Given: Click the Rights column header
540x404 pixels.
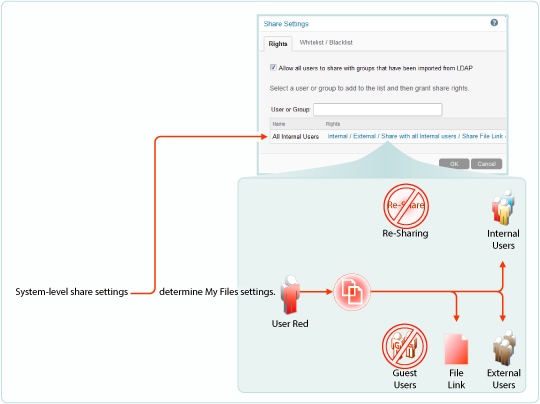Looking at the screenshot, I should (x=333, y=124).
